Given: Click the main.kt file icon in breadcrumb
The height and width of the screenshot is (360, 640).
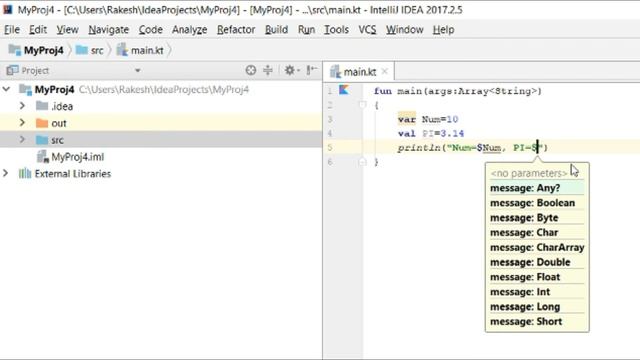Looking at the screenshot, I should point(122,50).
